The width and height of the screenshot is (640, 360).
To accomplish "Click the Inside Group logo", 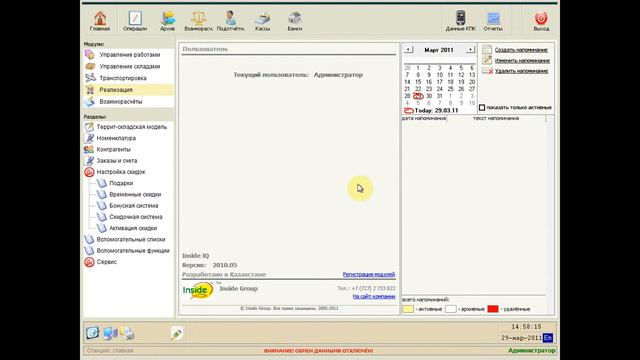I will (198, 290).
